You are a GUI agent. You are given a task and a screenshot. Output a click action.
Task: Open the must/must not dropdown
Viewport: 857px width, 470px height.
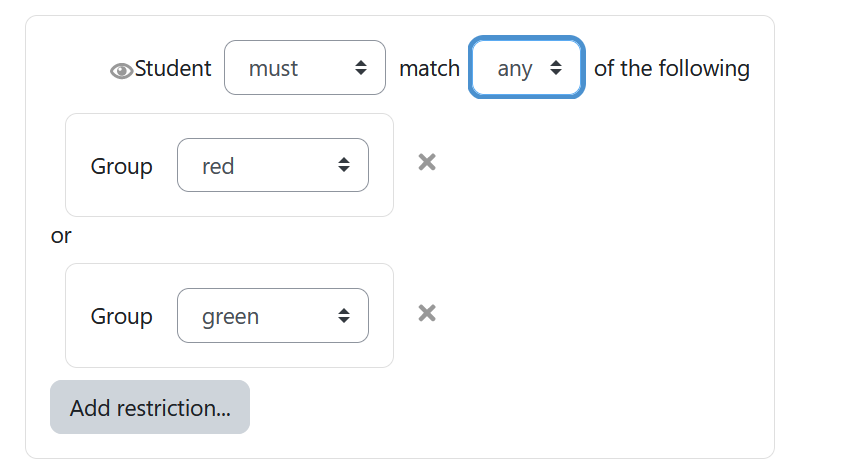pyautogui.click(x=305, y=68)
